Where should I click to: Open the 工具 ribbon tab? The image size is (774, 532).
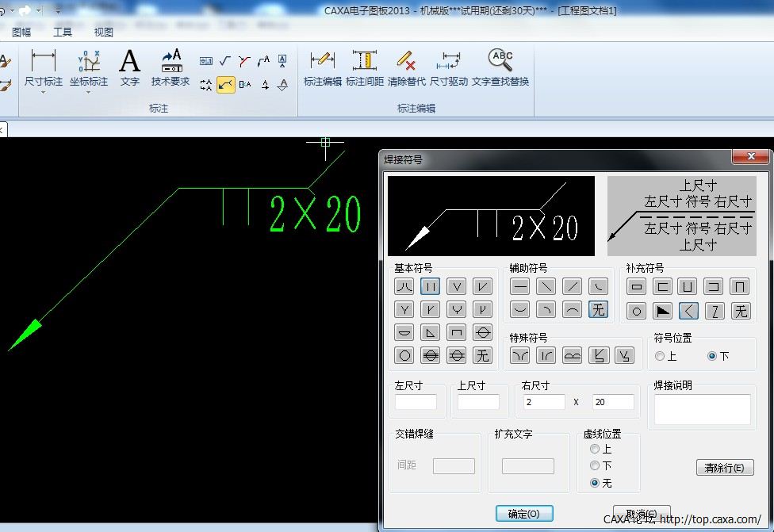pos(63,33)
